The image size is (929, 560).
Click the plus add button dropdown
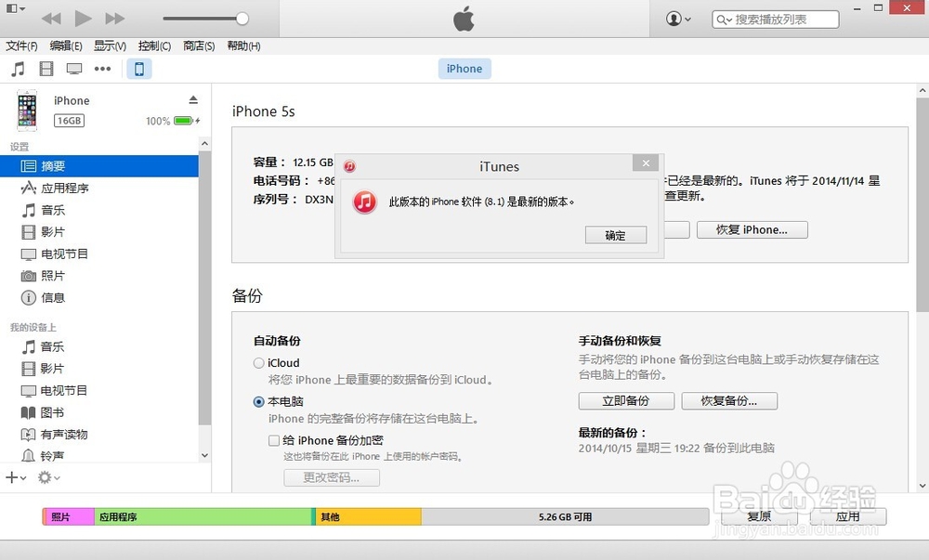coord(16,477)
